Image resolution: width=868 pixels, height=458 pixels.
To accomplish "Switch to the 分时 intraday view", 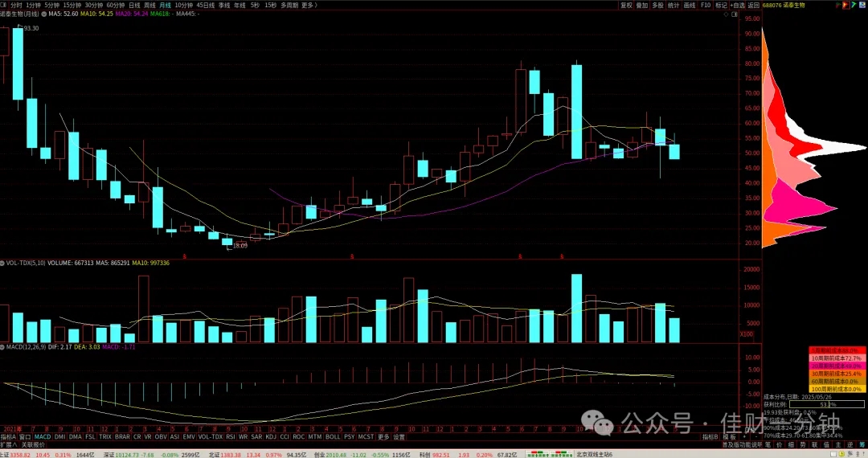I will [x=17, y=5].
